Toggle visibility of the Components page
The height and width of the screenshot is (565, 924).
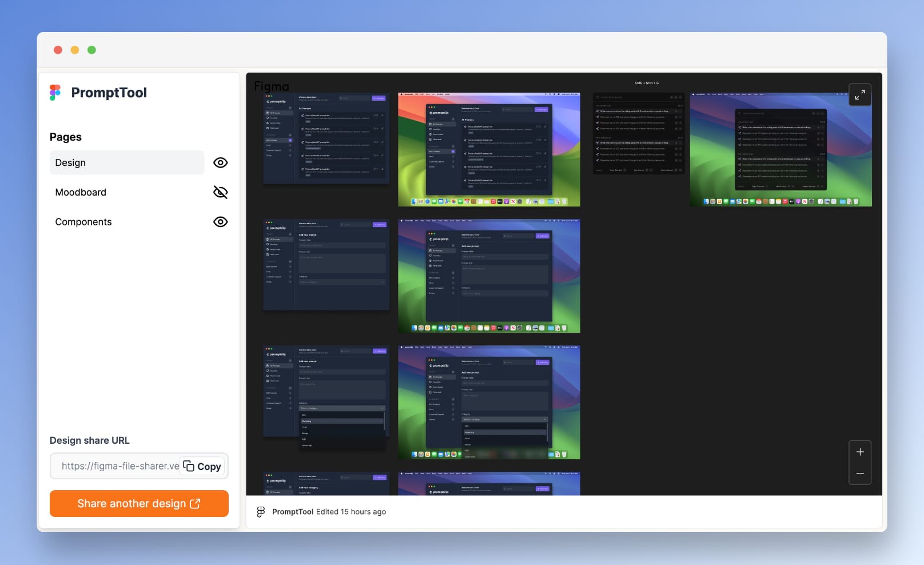(x=220, y=222)
